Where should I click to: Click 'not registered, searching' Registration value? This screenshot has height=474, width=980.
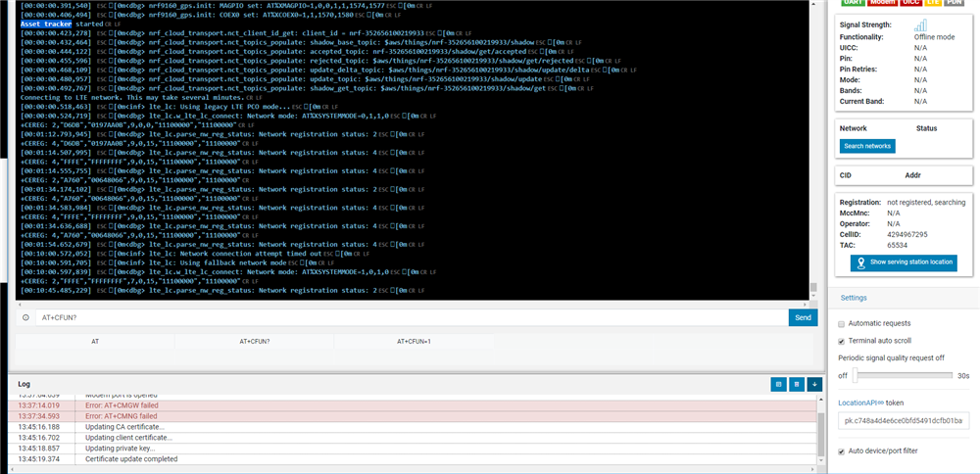click(x=926, y=203)
